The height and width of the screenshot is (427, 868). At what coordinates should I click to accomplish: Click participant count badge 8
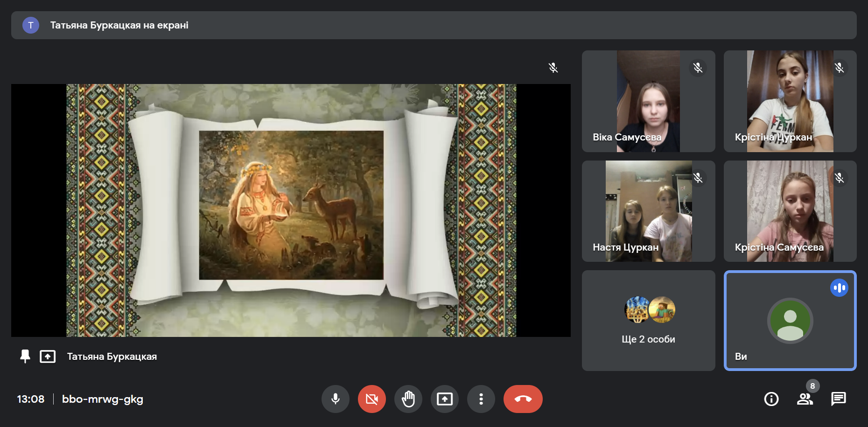pos(812,386)
